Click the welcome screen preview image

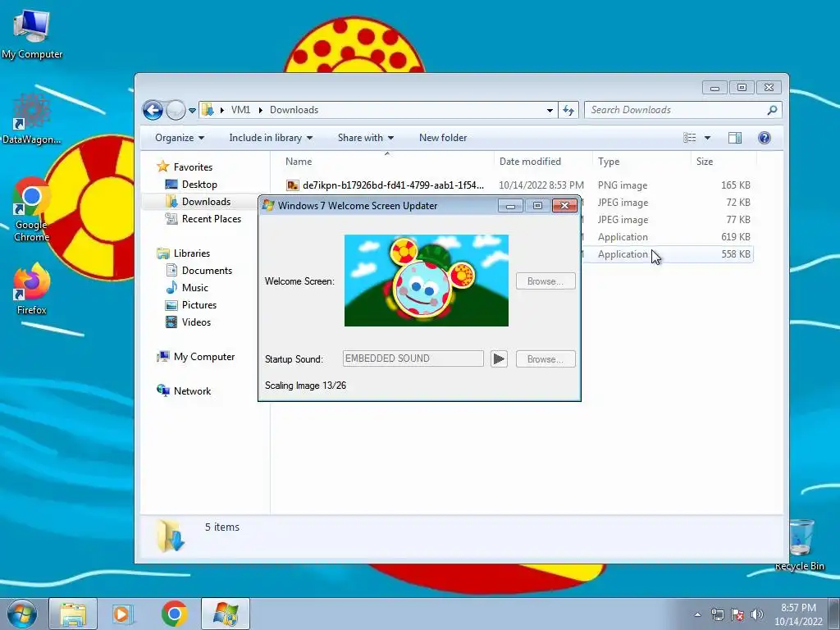(427, 281)
